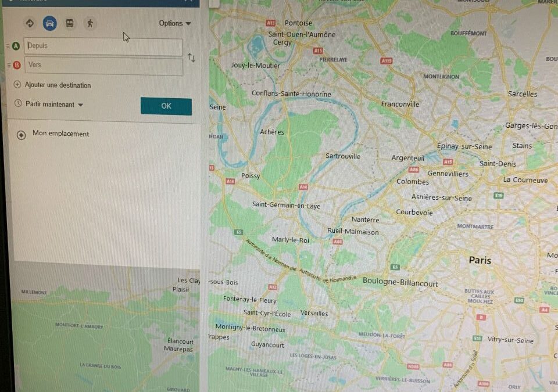The image size is (558, 392).
Task: Select the driving car mode icon
Action: click(x=50, y=23)
